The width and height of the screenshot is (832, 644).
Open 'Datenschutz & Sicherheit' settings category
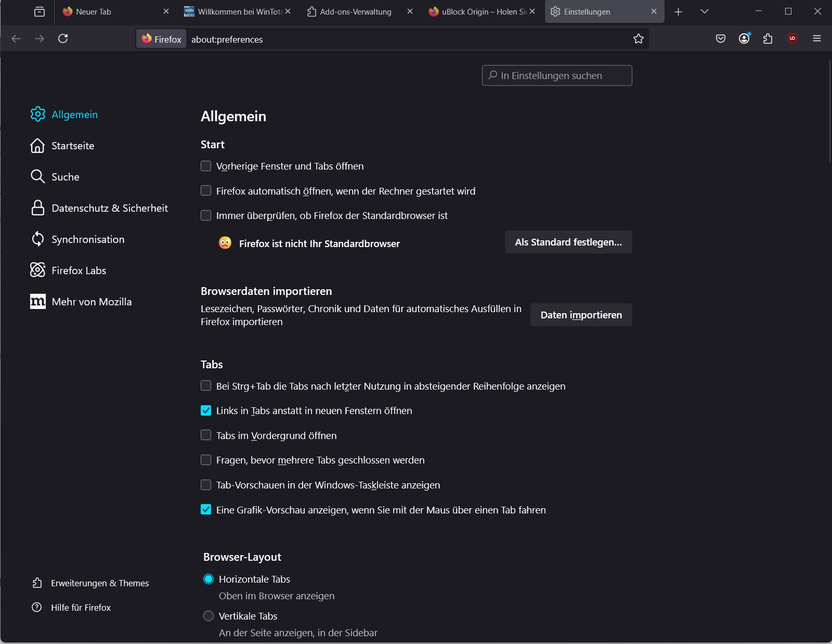click(x=109, y=208)
